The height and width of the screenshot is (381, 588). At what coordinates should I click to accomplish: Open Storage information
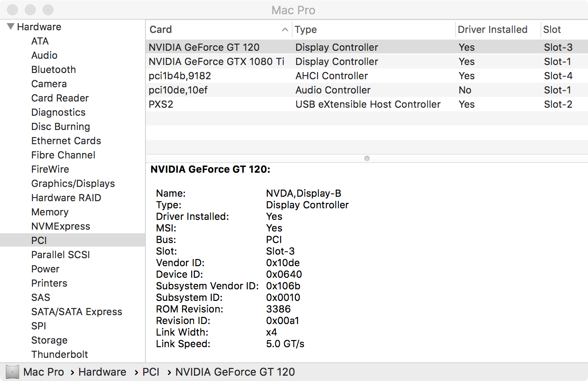pos(49,340)
